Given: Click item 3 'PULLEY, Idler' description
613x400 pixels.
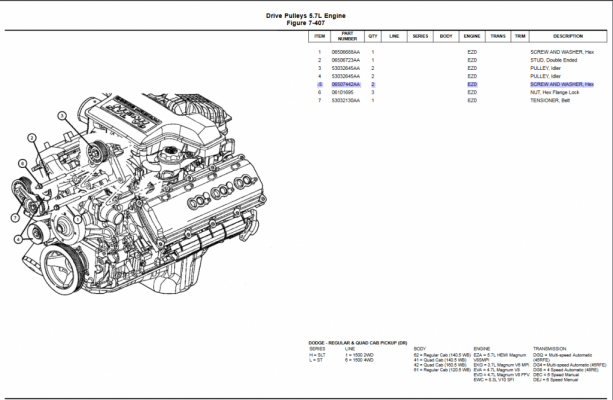Looking at the screenshot, I should tap(545, 68).
